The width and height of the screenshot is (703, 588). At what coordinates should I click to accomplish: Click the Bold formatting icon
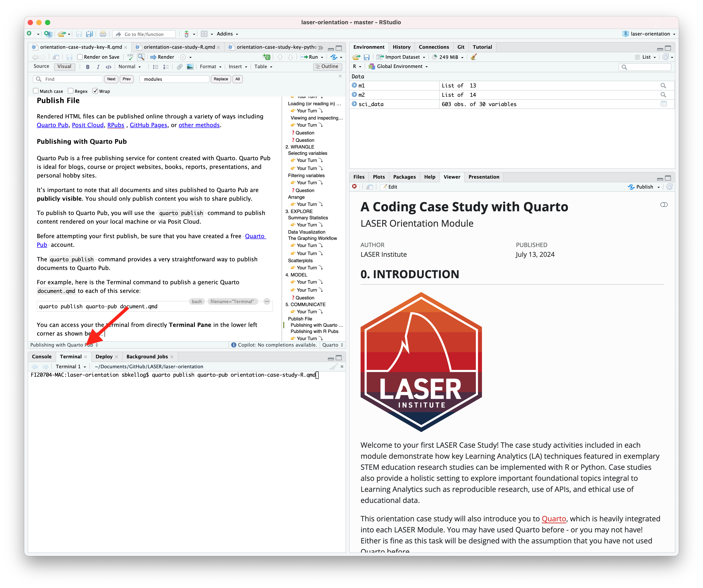coord(88,67)
